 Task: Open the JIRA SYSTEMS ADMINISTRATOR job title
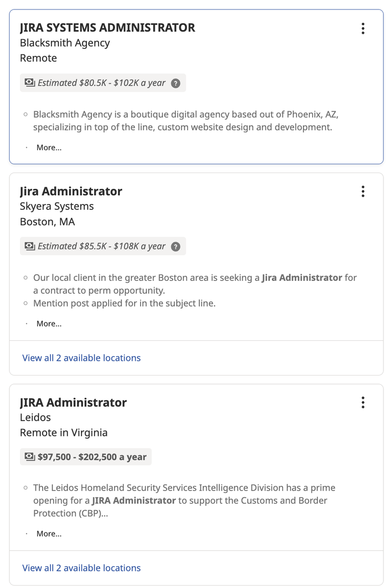click(107, 28)
